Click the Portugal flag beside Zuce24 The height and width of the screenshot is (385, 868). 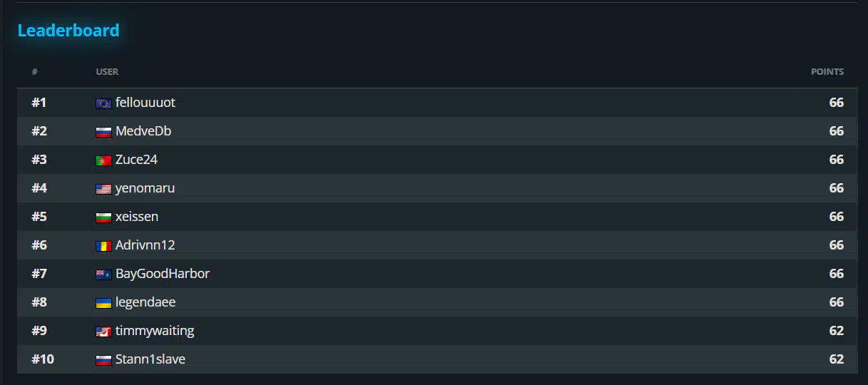point(103,160)
